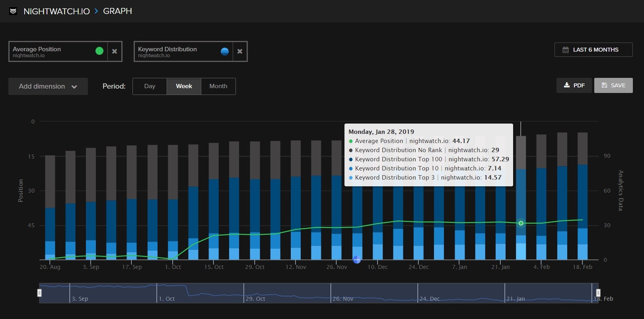Screen dimensions: 644x319
Task: Click the left range handle of navigator
Action: pos(39,293)
